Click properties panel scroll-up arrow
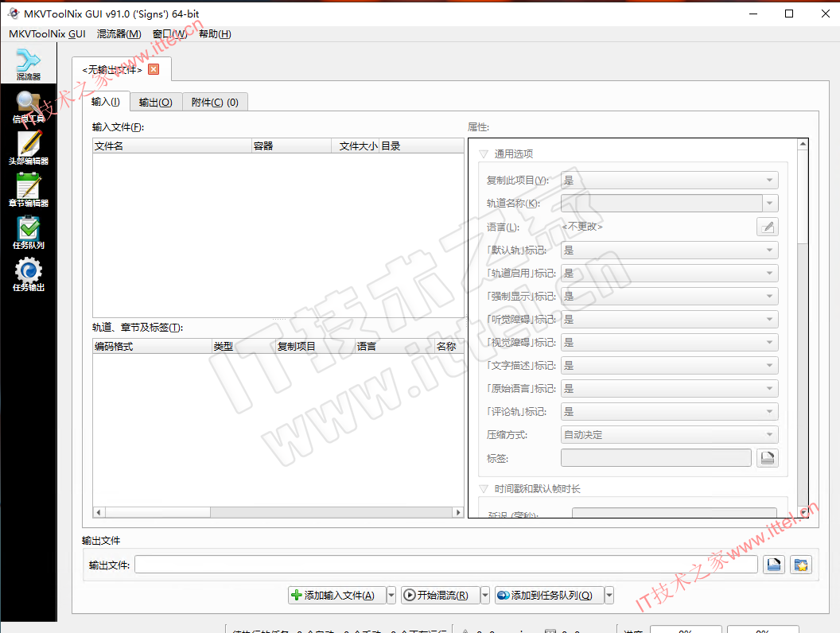Image resolution: width=840 pixels, height=633 pixels. coord(803,144)
